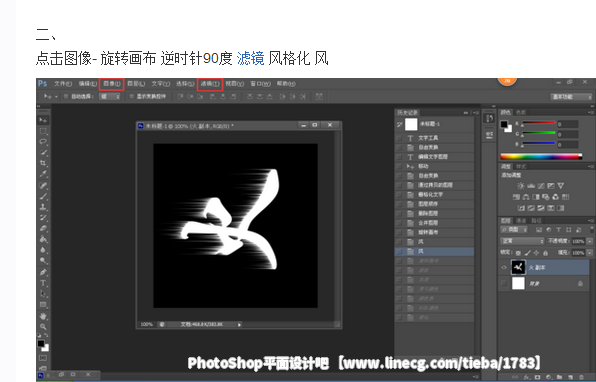Click the 滤镜 hyperlink in article text

[250, 59]
